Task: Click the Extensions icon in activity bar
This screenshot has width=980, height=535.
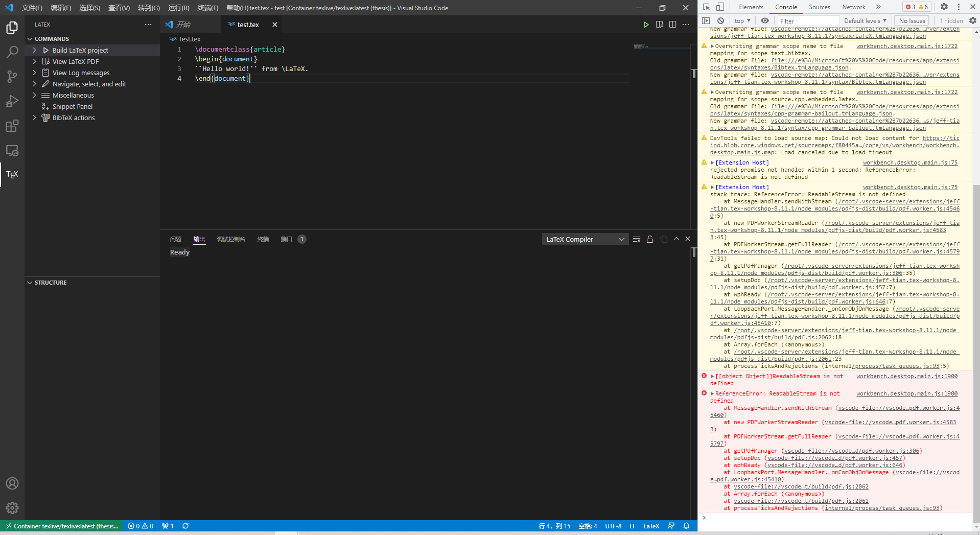Action: [12, 126]
